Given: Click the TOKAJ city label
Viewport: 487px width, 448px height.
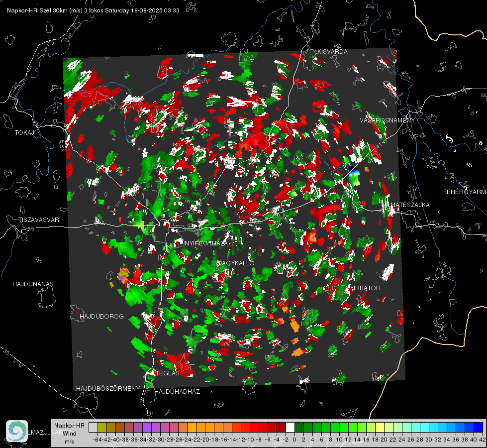Looking at the screenshot, I should tap(24, 133).
